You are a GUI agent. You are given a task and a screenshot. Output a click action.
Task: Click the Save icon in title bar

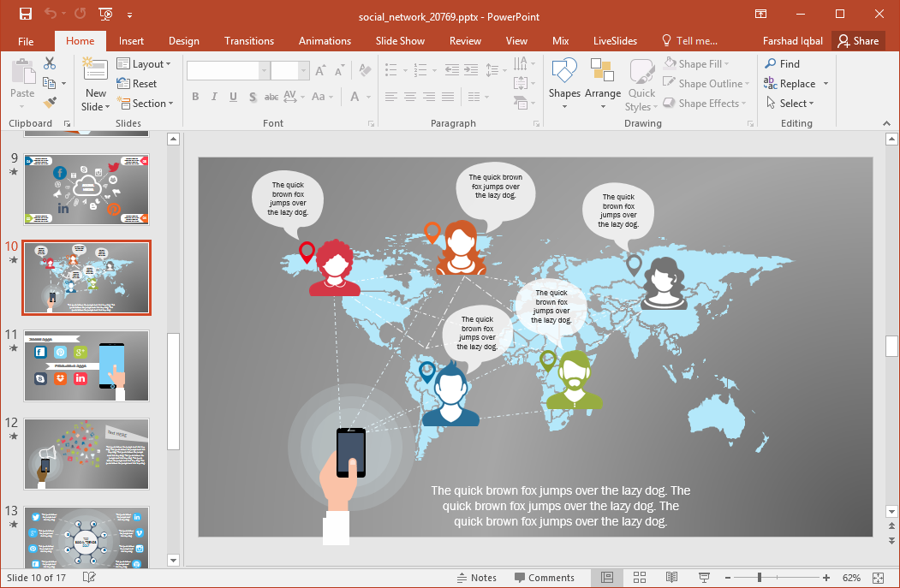(25, 14)
